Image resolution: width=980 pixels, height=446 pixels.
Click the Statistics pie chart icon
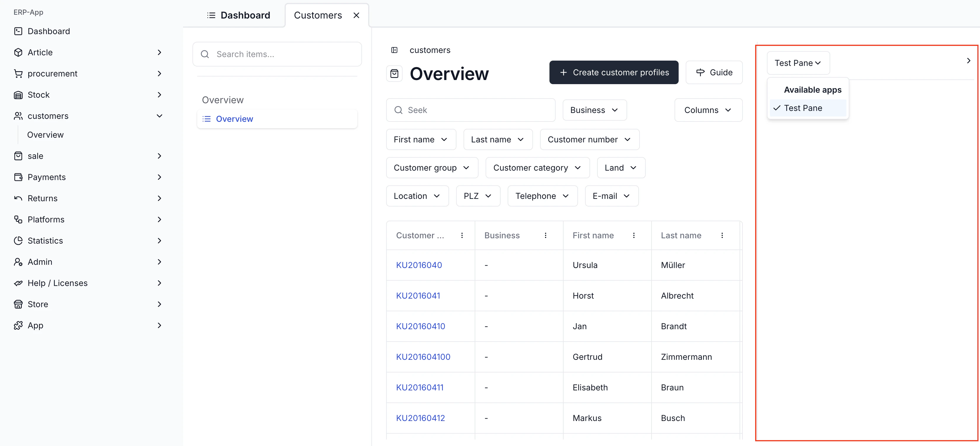click(x=18, y=241)
